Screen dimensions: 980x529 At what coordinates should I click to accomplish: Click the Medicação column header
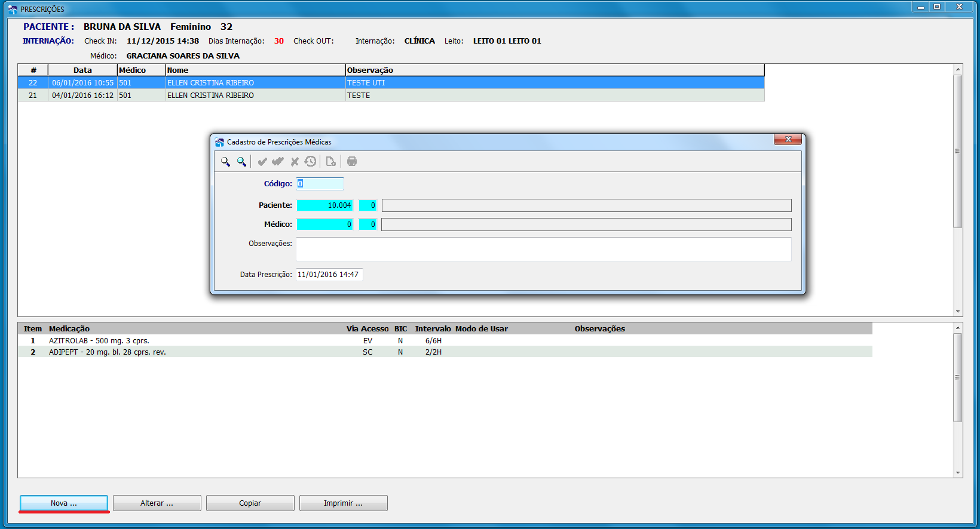69,329
